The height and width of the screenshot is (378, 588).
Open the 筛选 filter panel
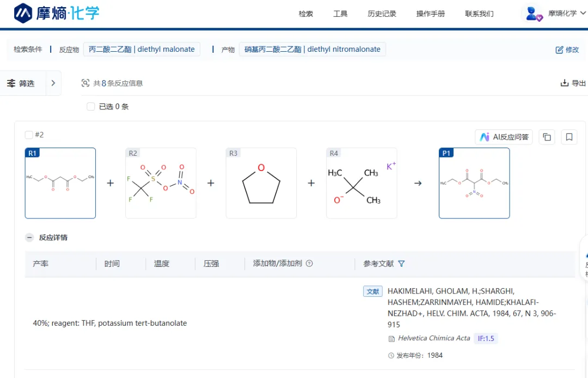(x=21, y=83)
